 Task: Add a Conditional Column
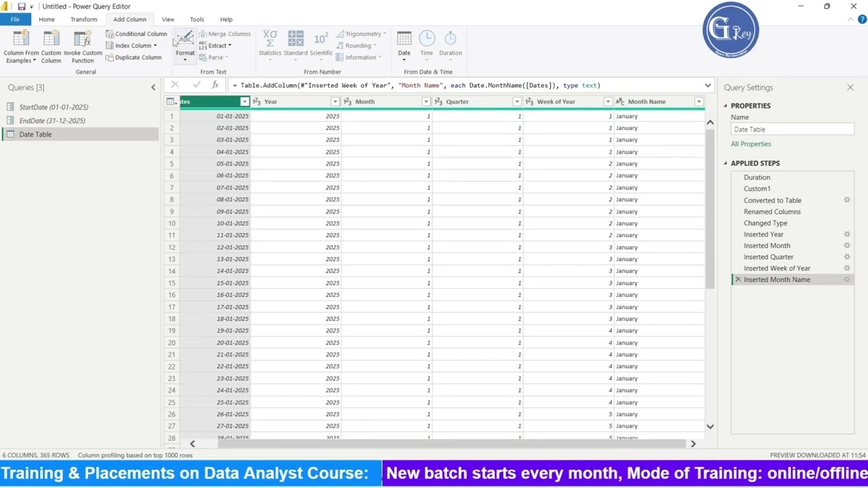coord(136,34)
